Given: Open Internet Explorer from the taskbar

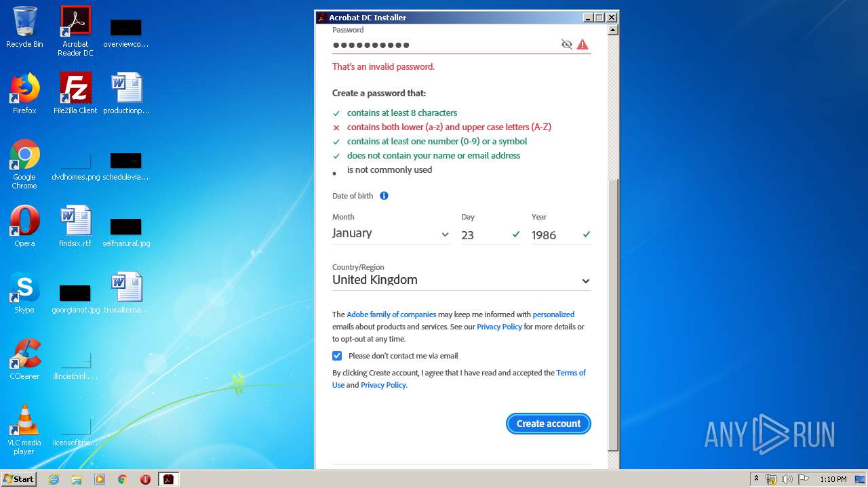Looking at the screenshot, I should (x=54, y=479).
